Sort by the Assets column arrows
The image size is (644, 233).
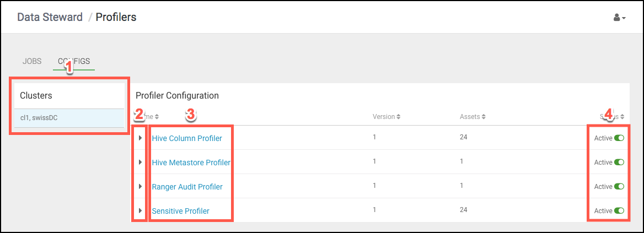484,117
